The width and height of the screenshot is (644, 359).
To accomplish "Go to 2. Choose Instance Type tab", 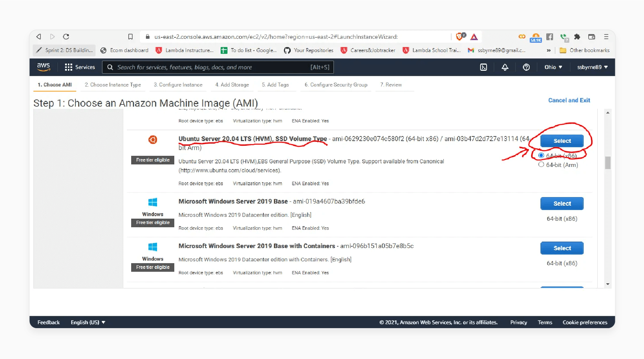I will tap(113, 85).
